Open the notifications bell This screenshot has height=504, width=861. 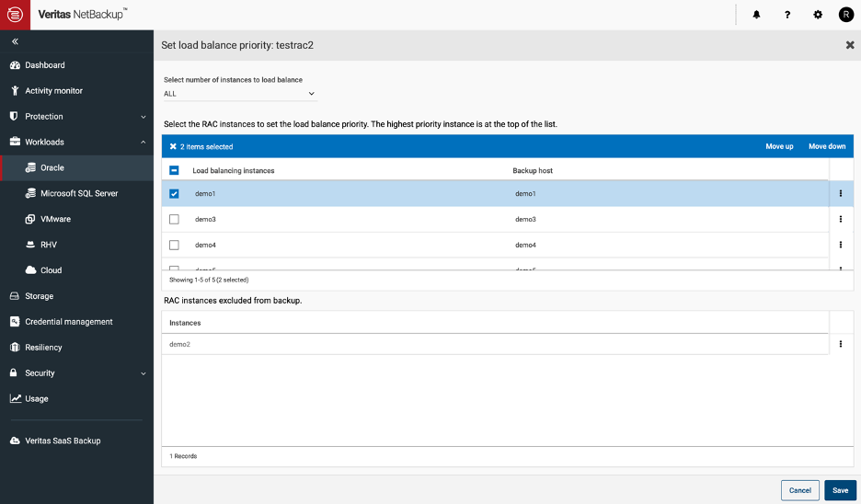click(756, 15)
